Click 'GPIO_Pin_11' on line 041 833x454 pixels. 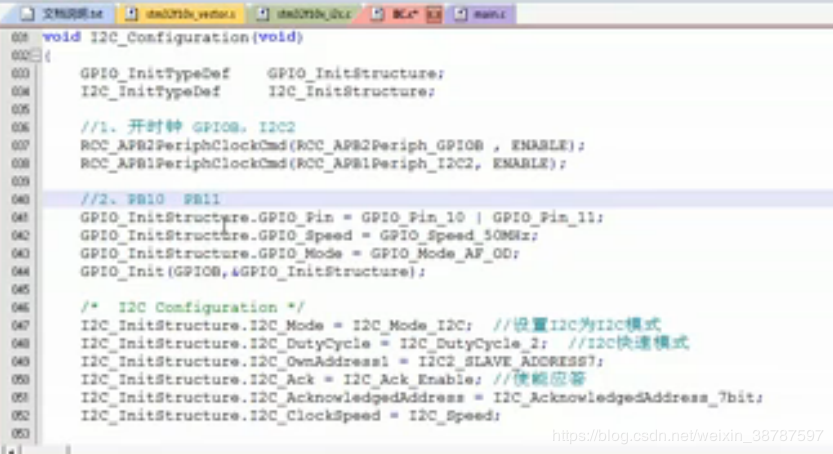[544, 218]
